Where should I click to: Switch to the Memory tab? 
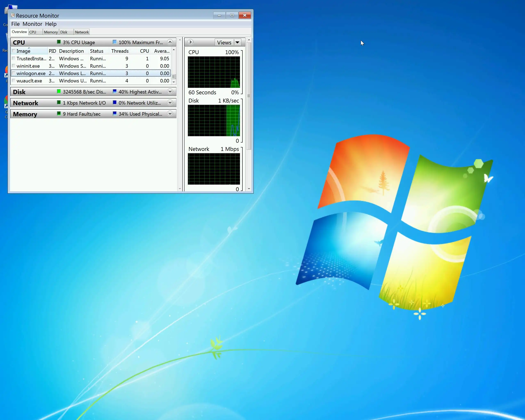pos(51,32)
